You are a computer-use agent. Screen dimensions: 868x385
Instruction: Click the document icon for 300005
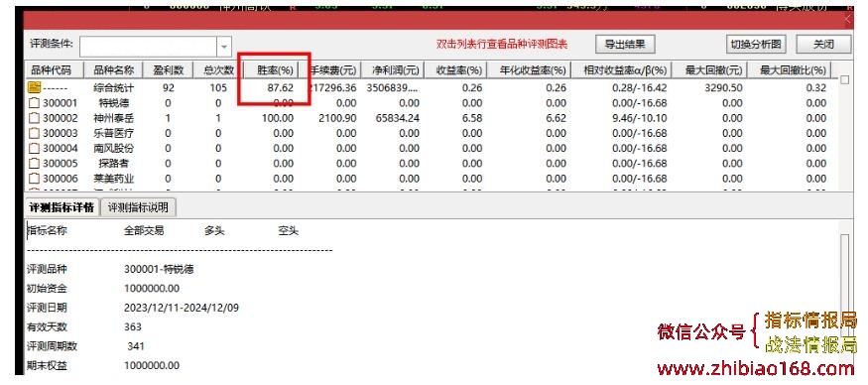coord(35,164)
